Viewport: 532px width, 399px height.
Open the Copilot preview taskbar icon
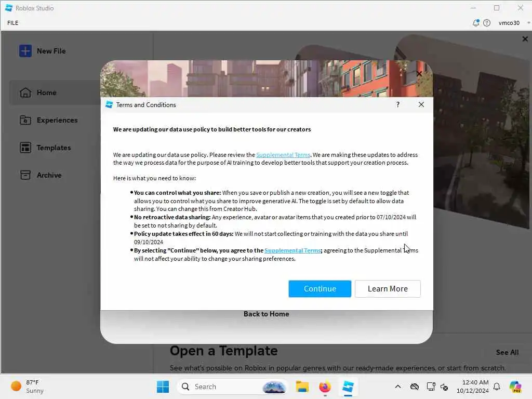click(x=515, y=387)
